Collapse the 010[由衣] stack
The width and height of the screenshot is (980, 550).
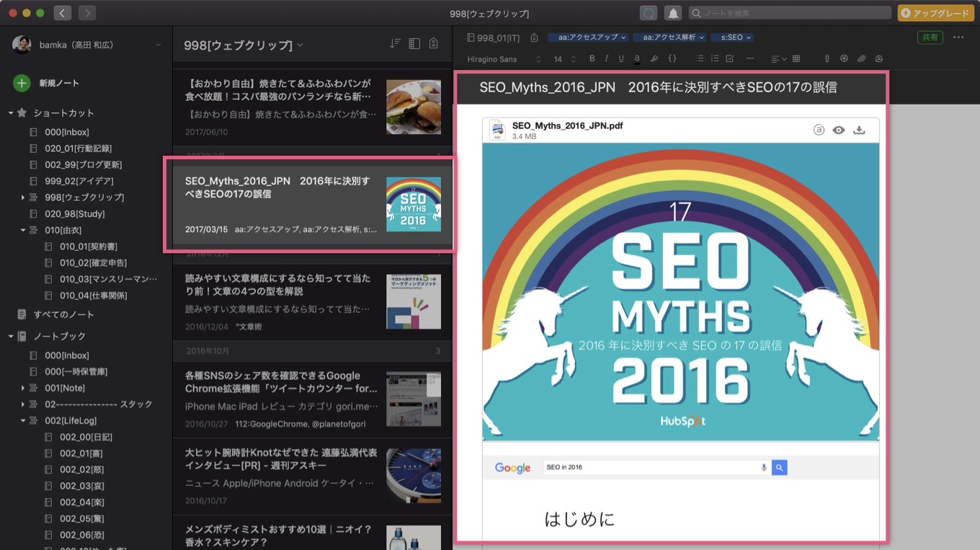click(23, 231)
